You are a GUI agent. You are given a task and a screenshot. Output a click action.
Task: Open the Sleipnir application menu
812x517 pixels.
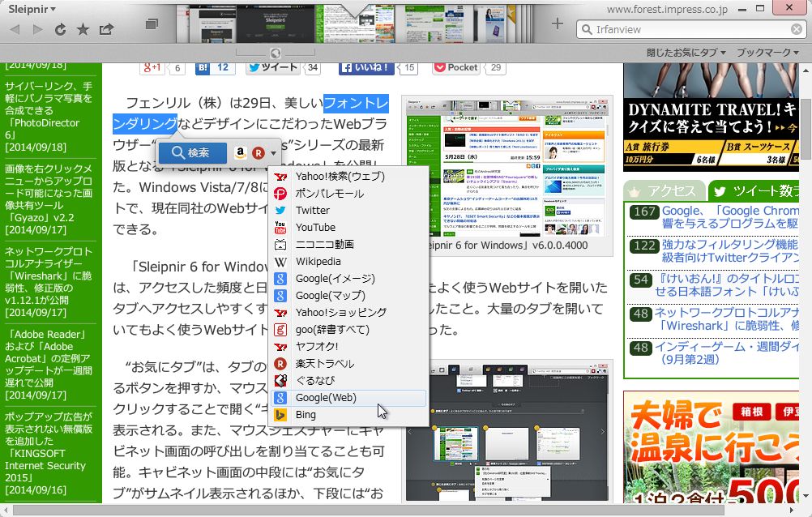click(30, 10)
